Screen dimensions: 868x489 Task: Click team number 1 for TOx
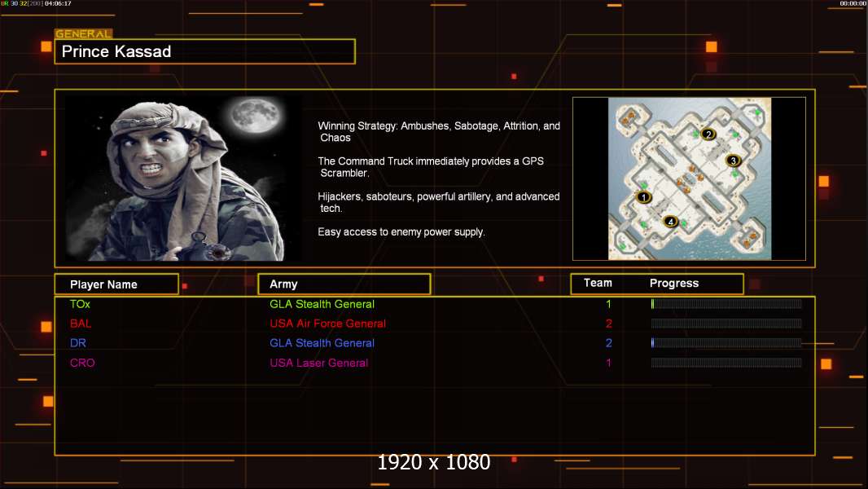point(608,304)
